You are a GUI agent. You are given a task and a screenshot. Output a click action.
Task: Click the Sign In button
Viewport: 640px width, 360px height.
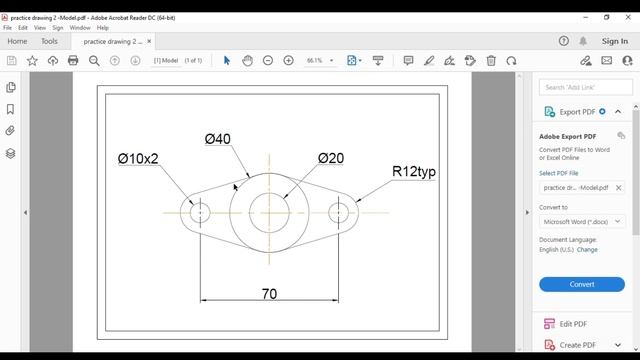pyautogui.click(x=615, y=41)
